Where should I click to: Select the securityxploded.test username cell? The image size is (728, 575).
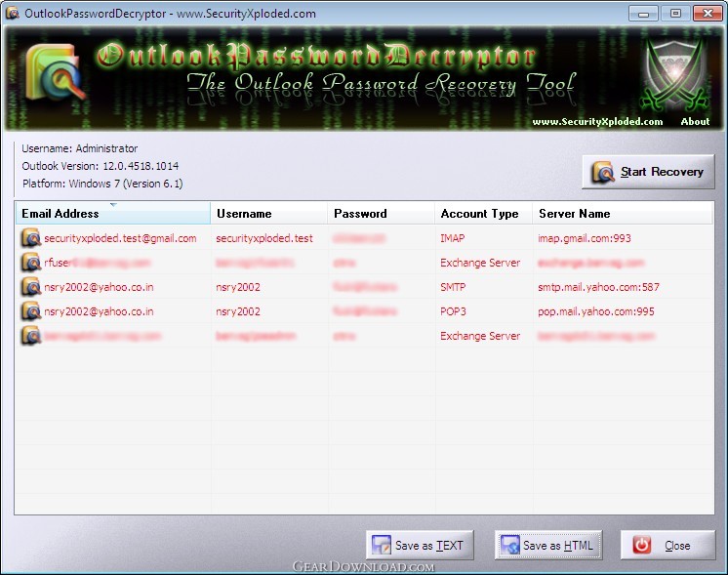(264, 238)
